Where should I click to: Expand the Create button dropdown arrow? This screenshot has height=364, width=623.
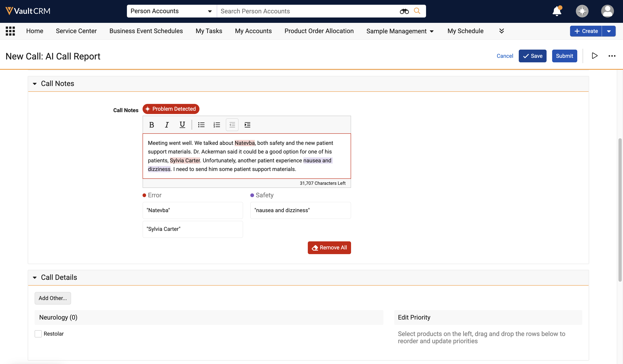[609, 31]
